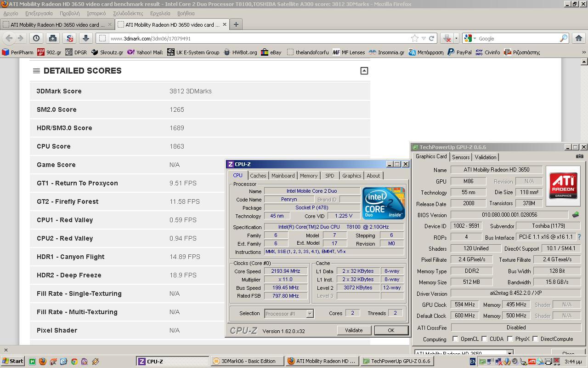Enable the CUDA checkbox in GPU-Z

pyautogui.click(x=485, y=339)
